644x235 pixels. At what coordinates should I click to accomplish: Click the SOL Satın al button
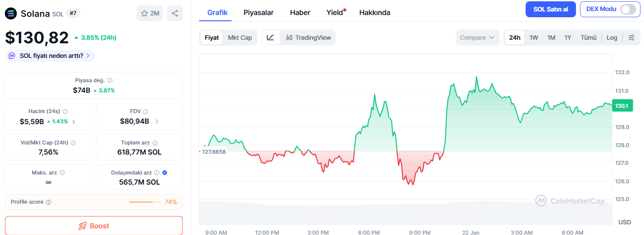[x=551, y=9]
